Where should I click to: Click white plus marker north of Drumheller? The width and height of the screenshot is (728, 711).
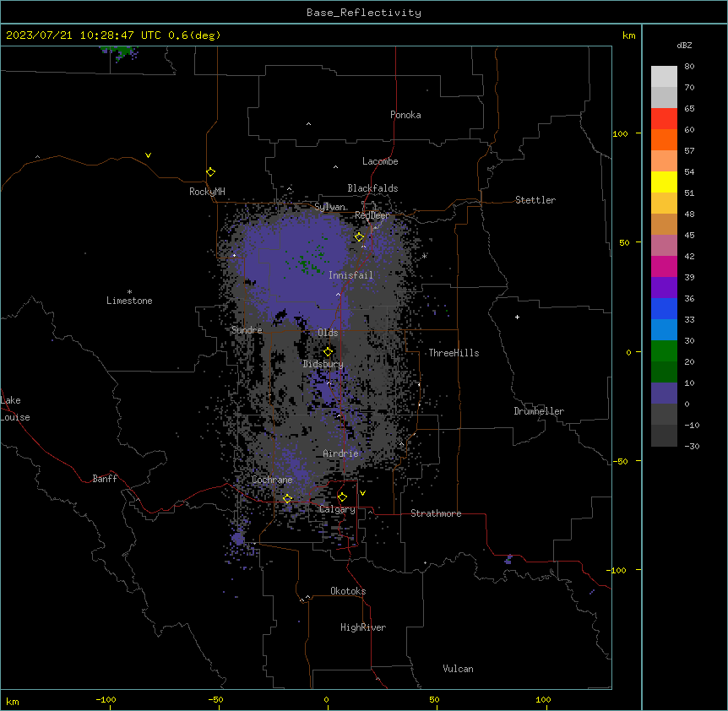517,317
